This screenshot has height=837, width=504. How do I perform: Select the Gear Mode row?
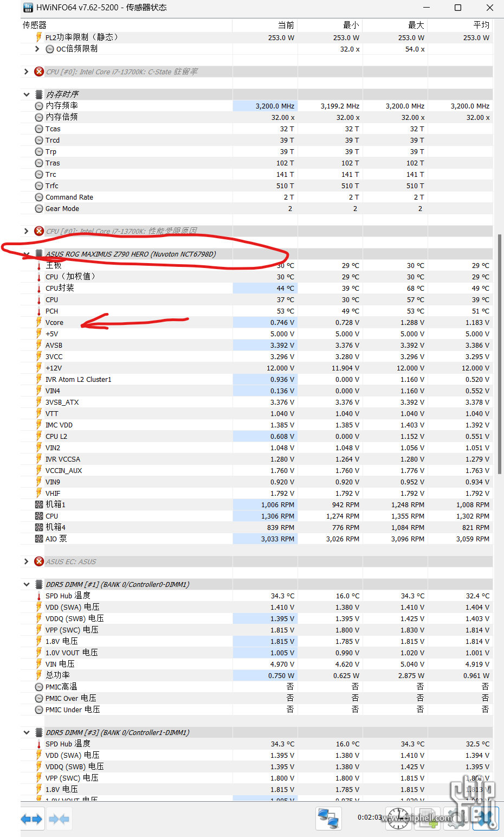256,208
